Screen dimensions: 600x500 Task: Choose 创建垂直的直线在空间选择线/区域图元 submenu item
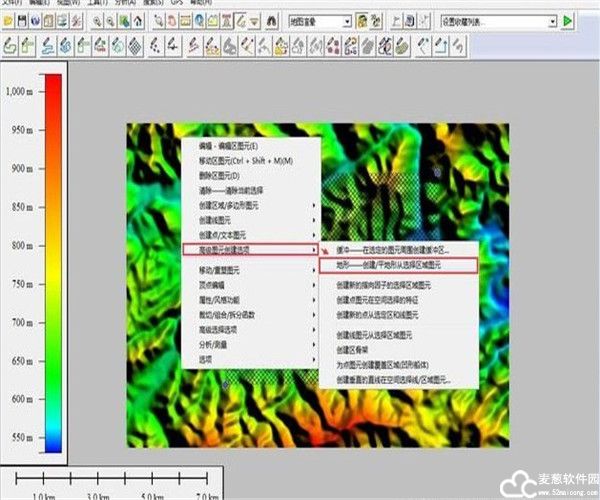pos(399,380)
